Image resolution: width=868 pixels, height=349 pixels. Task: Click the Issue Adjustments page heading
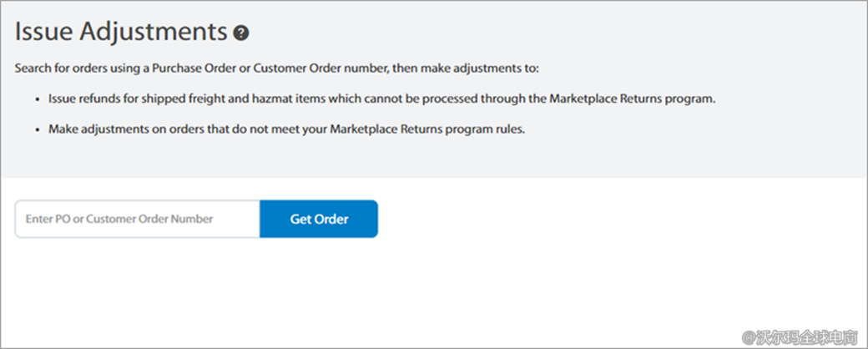pyautogui.click(x=121, y=32)
